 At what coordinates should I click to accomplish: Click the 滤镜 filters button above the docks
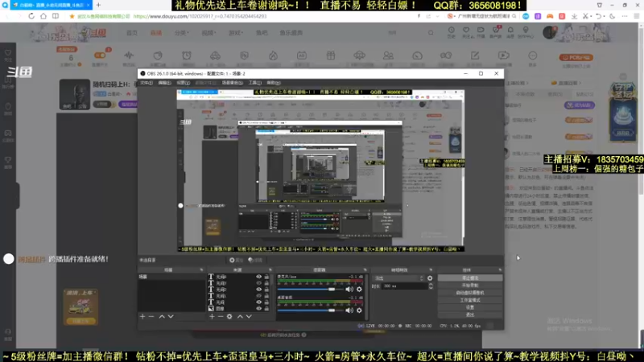pyautogui.click(x=255, y=260)
